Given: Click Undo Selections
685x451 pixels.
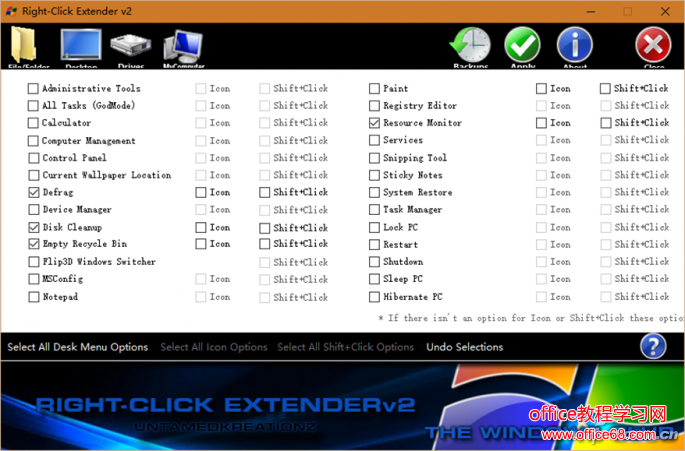Looking at the screenshot, I should click(x=465, y=347).
